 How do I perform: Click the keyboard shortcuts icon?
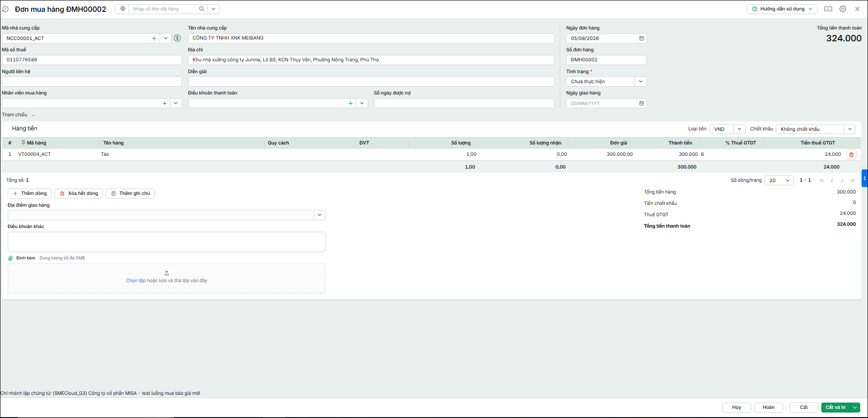click(828, 9)
